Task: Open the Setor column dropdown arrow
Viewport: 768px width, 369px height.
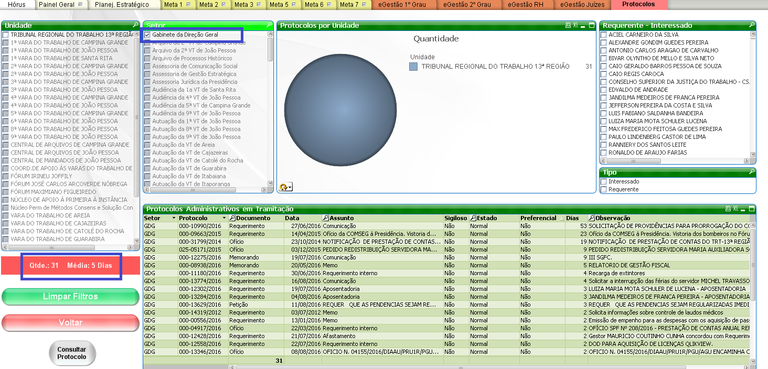Action: pyautogui.click(x=173, y=218)
